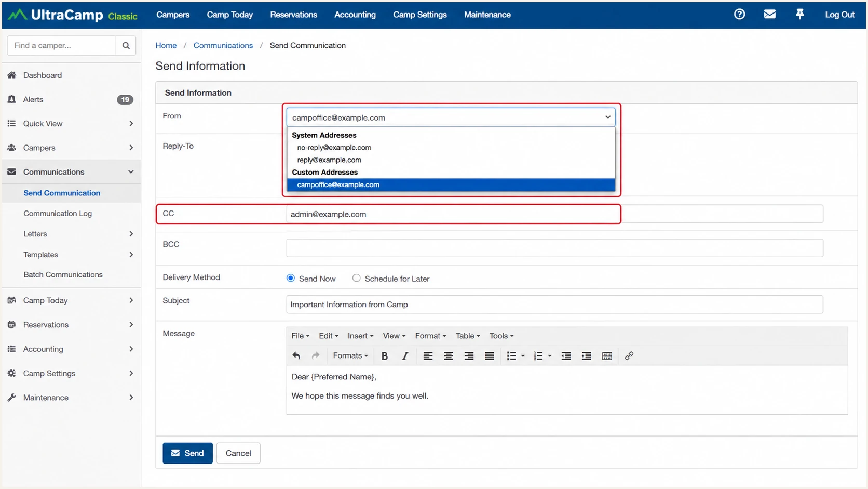Open numbered list style dropdown arrow
Image resolution: width=868 pixels, height=489 pixels.
[x=550, y=356]
